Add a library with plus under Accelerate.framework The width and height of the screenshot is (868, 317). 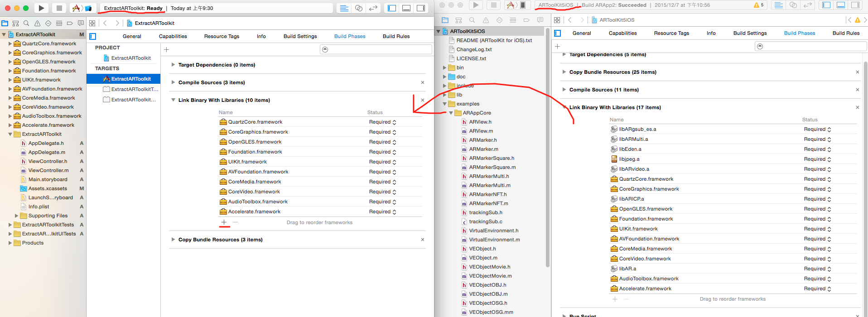(x=224, y=222)
